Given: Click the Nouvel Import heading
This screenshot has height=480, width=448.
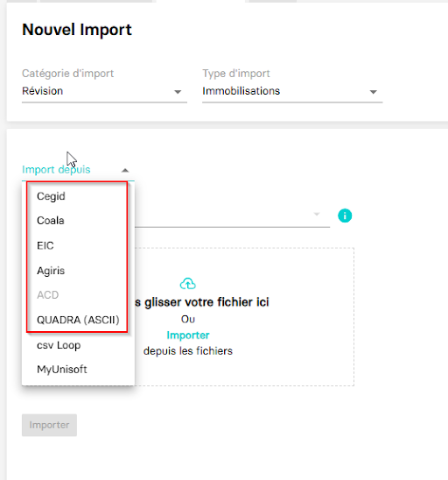Looking at the screenshot, I should [x=77, y=30].
